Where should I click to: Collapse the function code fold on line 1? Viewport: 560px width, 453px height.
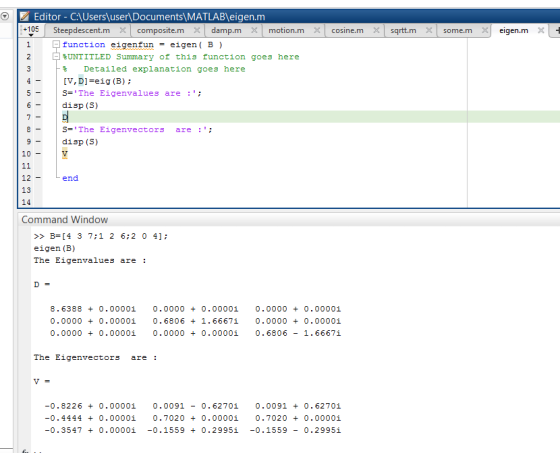coord(56,44)
